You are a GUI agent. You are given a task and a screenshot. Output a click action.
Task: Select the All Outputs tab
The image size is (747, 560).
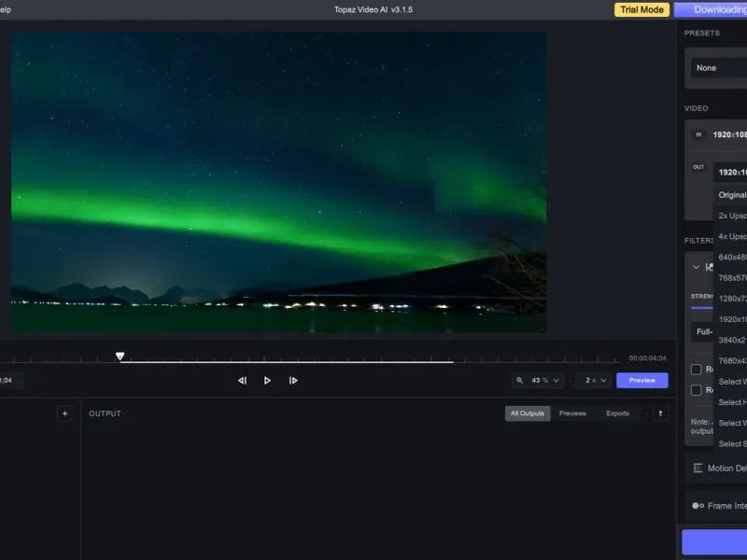(x=527, y=413)
